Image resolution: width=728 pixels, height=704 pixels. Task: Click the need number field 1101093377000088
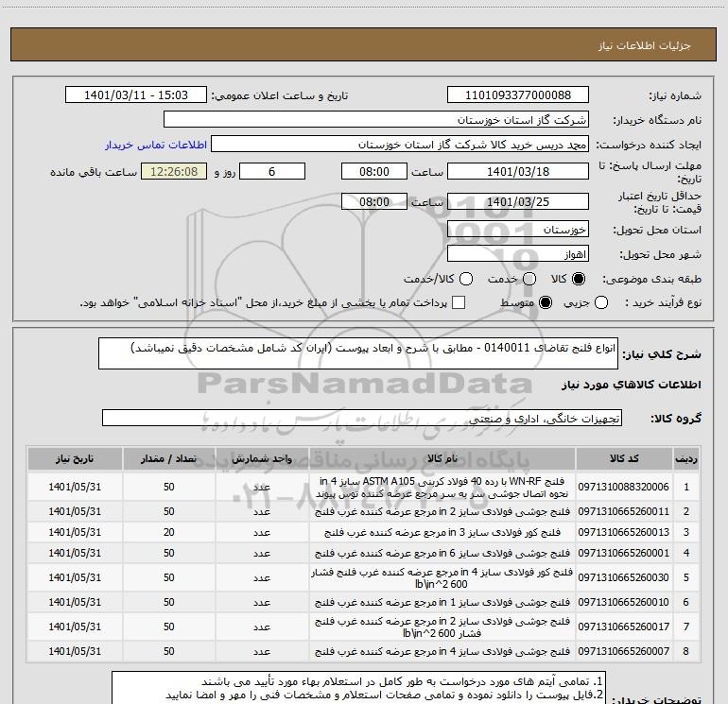tap(518, 95)
